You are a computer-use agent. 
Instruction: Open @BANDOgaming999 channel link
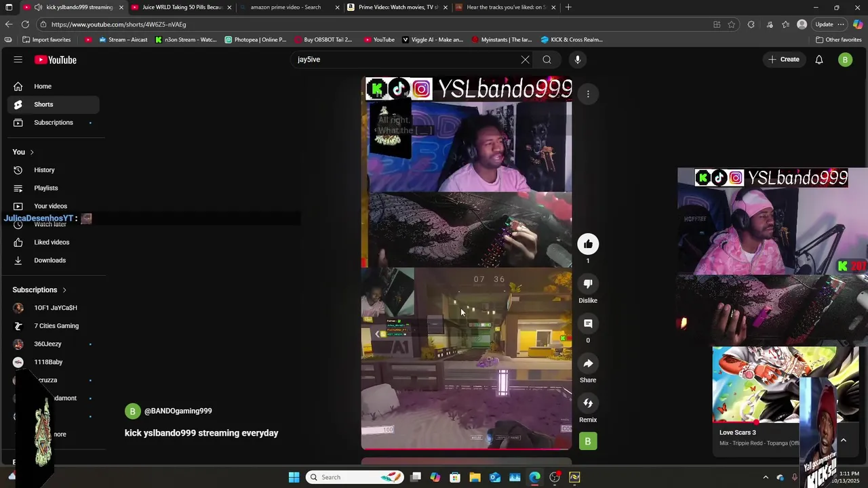coord(178,411)
